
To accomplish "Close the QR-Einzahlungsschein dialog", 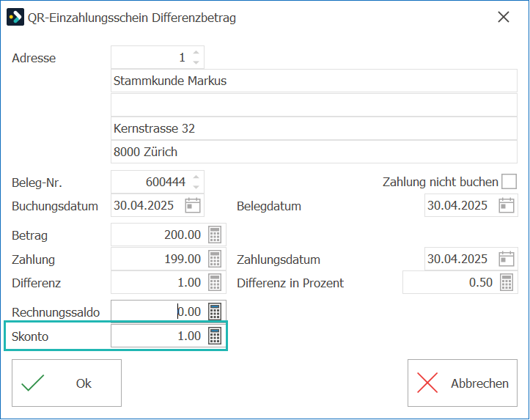I will [x=504, y=17].
